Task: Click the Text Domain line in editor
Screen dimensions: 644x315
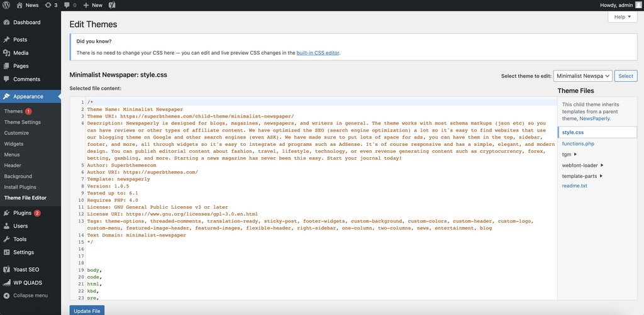Action: (x=136, y=235)
